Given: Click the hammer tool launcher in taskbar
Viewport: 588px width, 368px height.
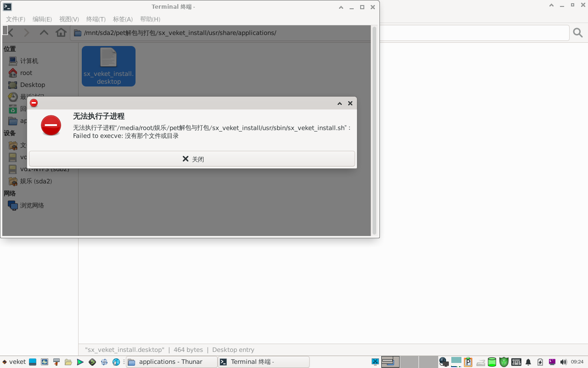Looking at the screenshot, I should [57, 362].
